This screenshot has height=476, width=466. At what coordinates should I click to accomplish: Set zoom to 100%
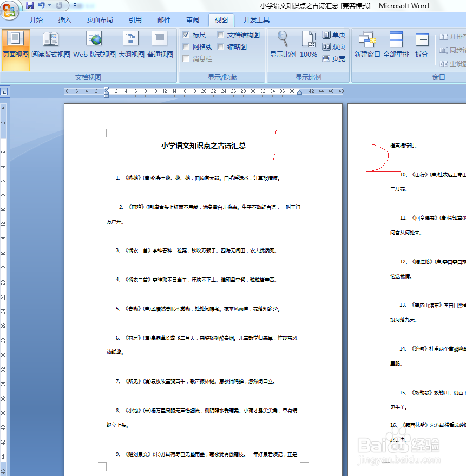(309, 44)
